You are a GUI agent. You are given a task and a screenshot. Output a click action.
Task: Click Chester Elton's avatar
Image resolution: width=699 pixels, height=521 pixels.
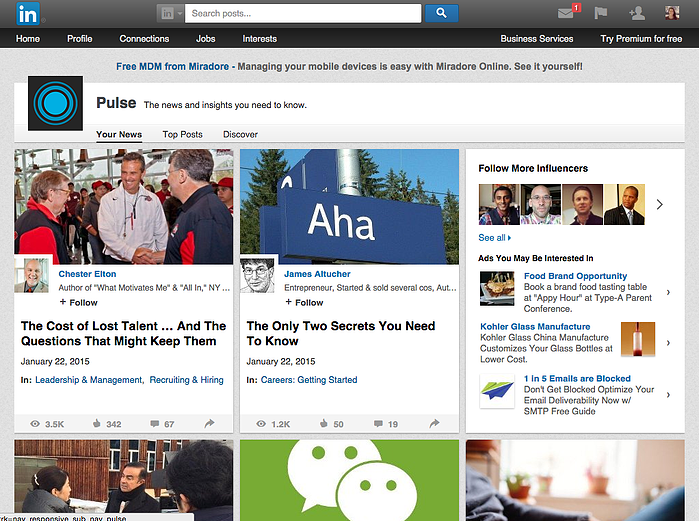[x=32, y=275]
